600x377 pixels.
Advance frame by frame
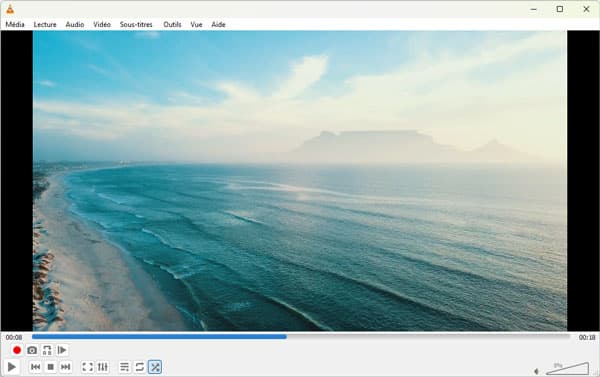[x=62, y=350]
